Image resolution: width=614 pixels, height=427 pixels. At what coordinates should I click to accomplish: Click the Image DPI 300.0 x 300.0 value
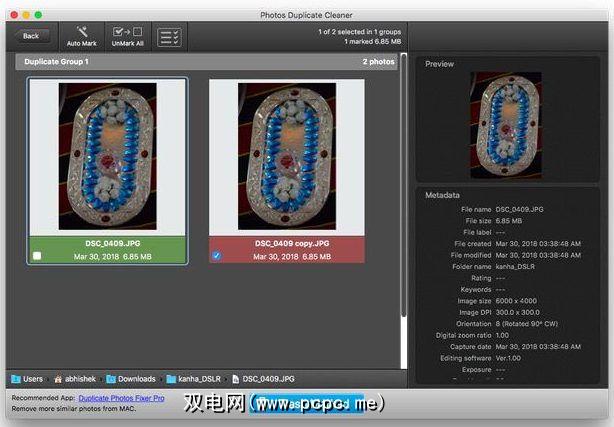517,313
